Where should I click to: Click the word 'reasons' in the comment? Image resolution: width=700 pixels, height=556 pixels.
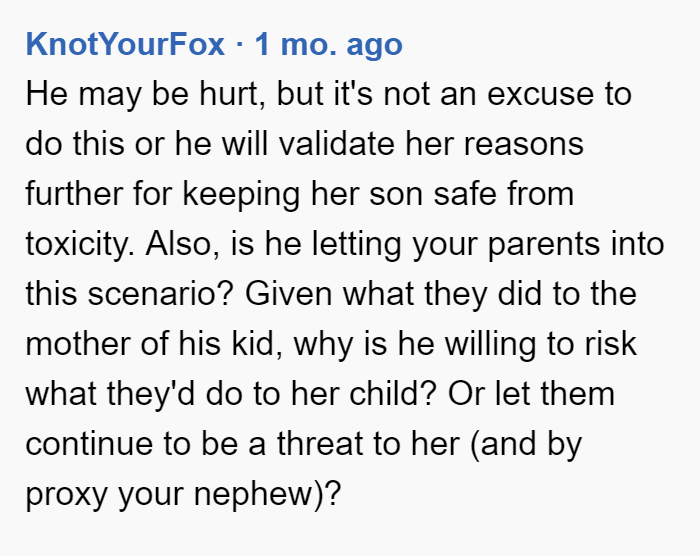(x=524, y=144)
